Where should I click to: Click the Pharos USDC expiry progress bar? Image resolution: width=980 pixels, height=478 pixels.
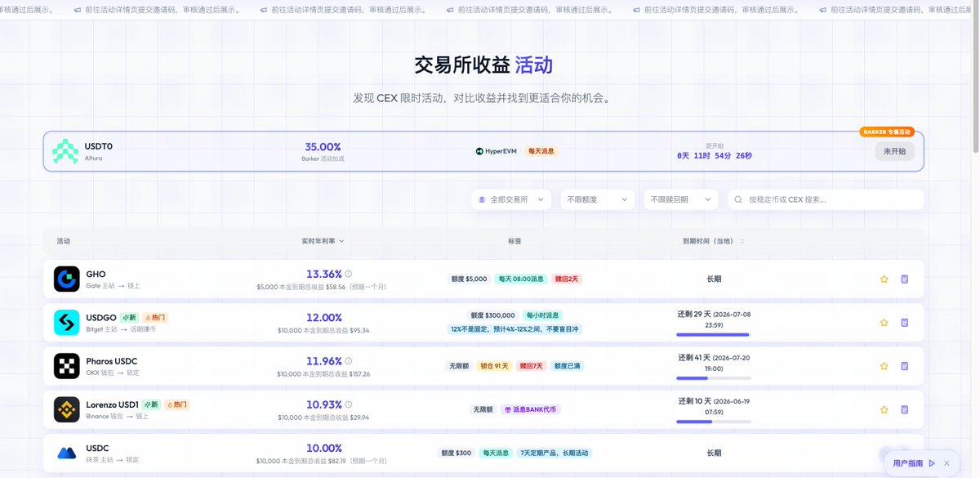click(713, 378)
